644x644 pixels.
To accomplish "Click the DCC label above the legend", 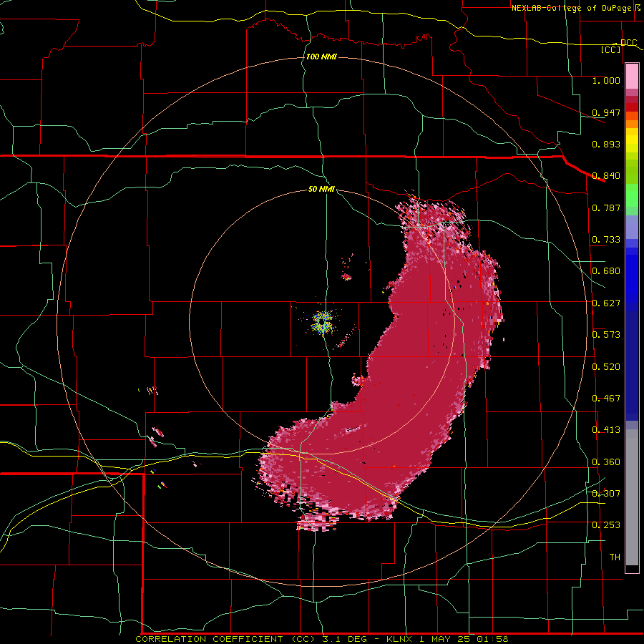I will coord(628,42).
